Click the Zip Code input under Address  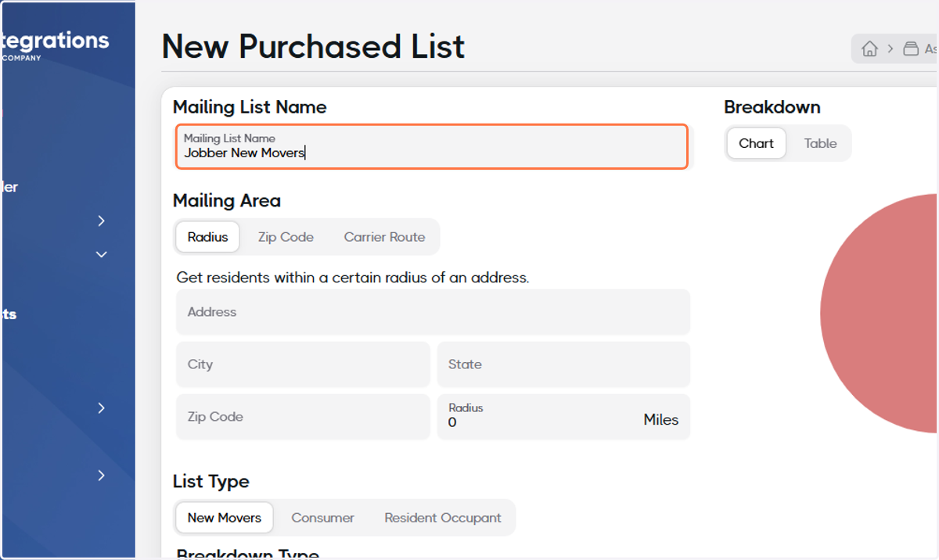(x=303, y=417)
